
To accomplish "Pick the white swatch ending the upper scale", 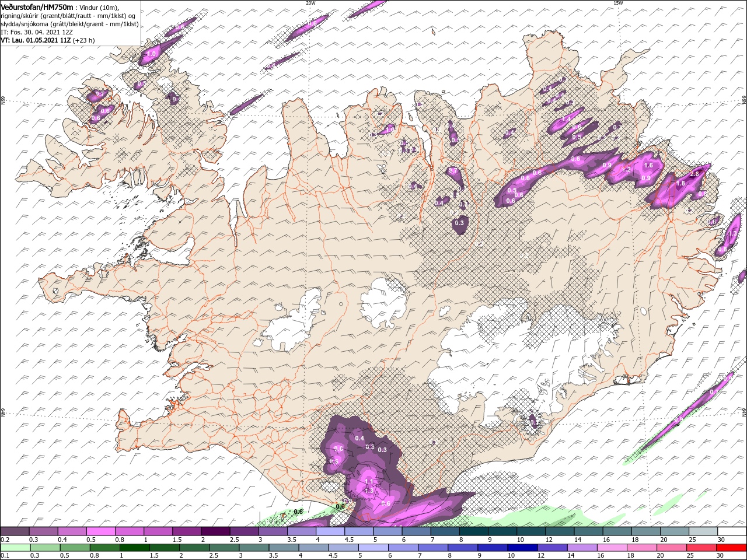I will pos(731,531).
